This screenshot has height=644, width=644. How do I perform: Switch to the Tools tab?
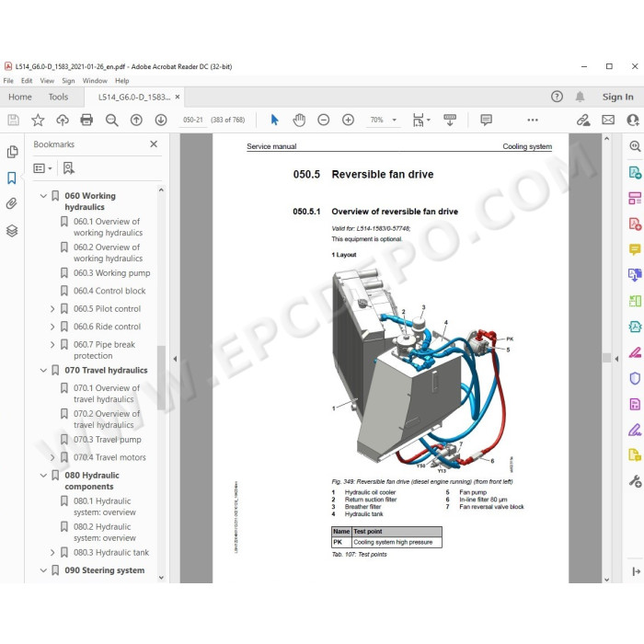pos(58,97)
